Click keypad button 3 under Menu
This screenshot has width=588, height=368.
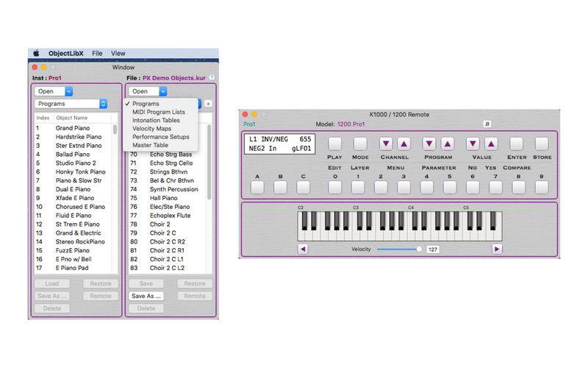pos(404,188)
